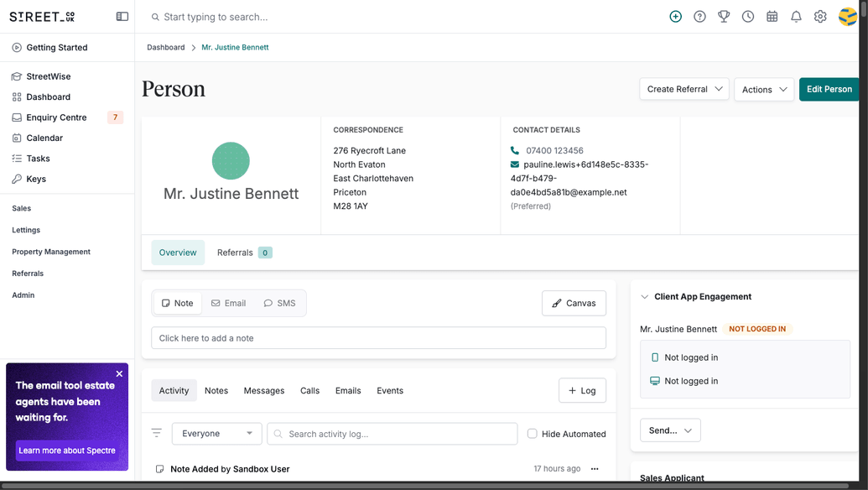868x490 pixels.
Task: Open the Everyone filter dropdown
Action: point(217,434)
